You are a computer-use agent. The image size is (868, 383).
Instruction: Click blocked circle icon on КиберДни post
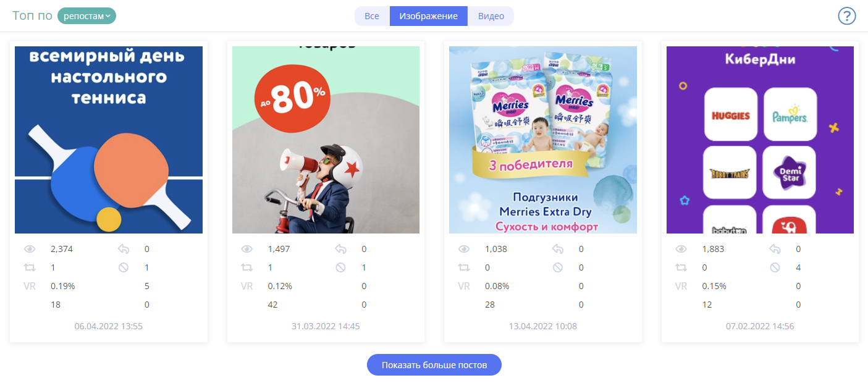pyautogui.click(x=775, y=268)
